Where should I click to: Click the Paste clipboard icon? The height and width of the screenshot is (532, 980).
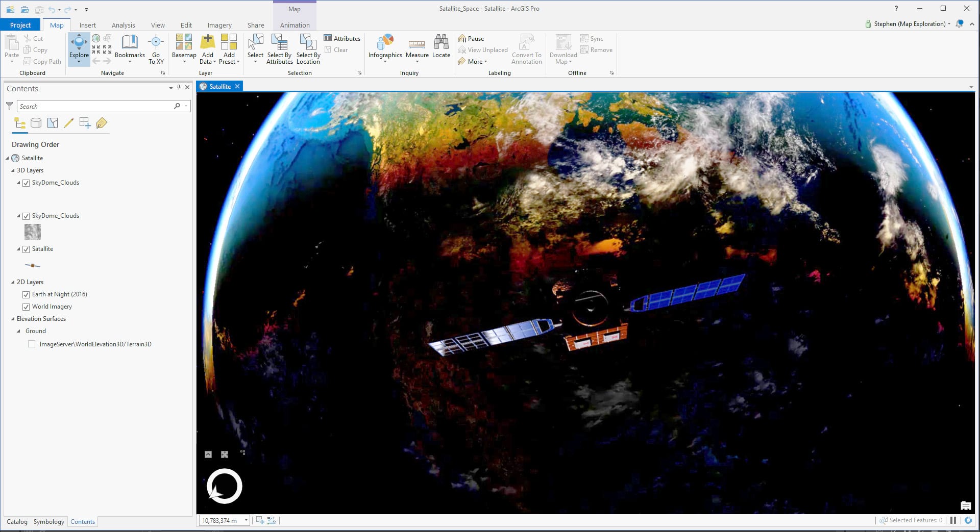tap(12, 42)
